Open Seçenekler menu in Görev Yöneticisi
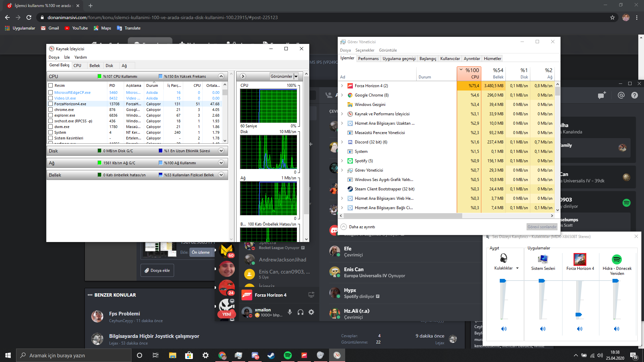 [365, 50]
